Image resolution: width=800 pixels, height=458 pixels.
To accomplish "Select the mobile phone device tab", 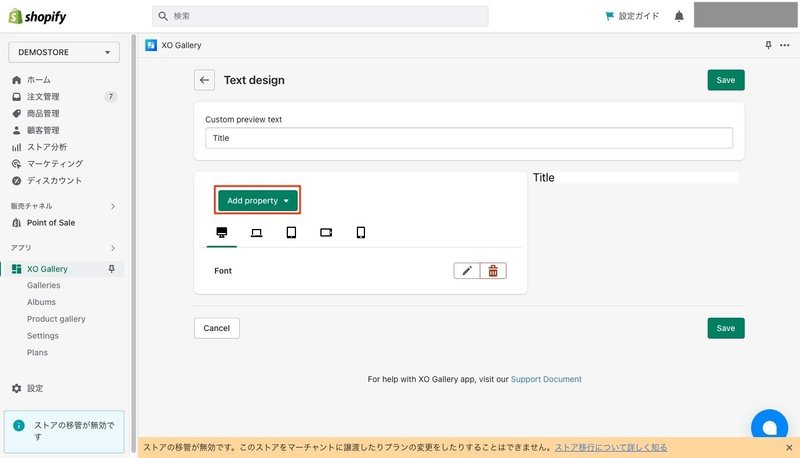I will click(361, 233).
